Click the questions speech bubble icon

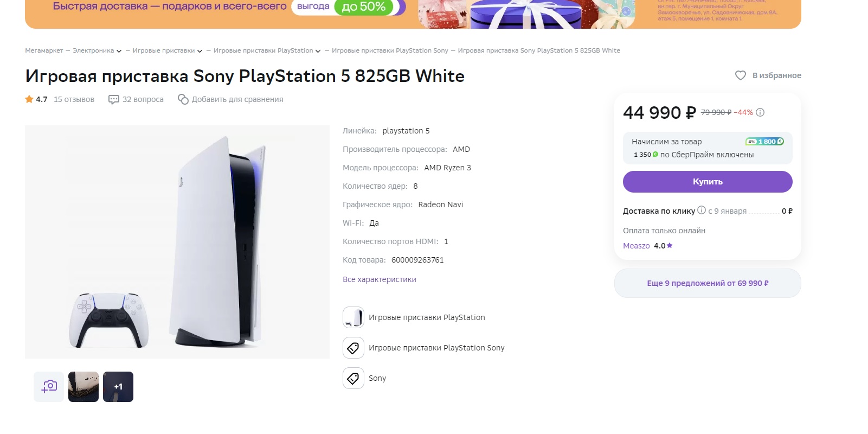click(x=114, y=99)
